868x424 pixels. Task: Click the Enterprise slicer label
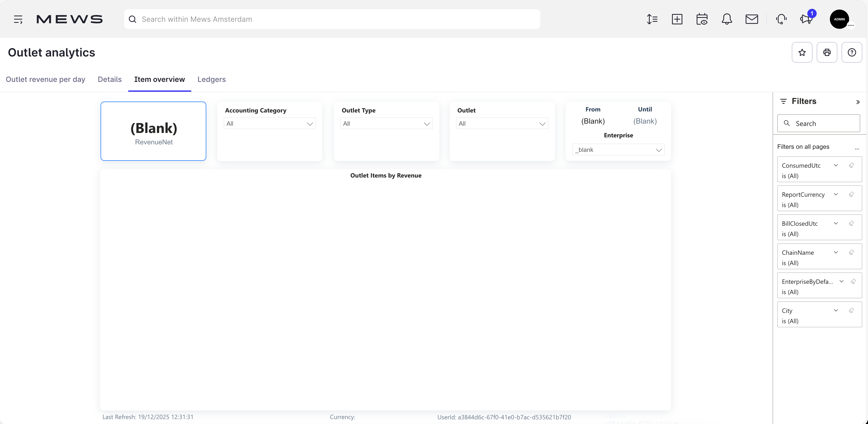pos(618,135)
